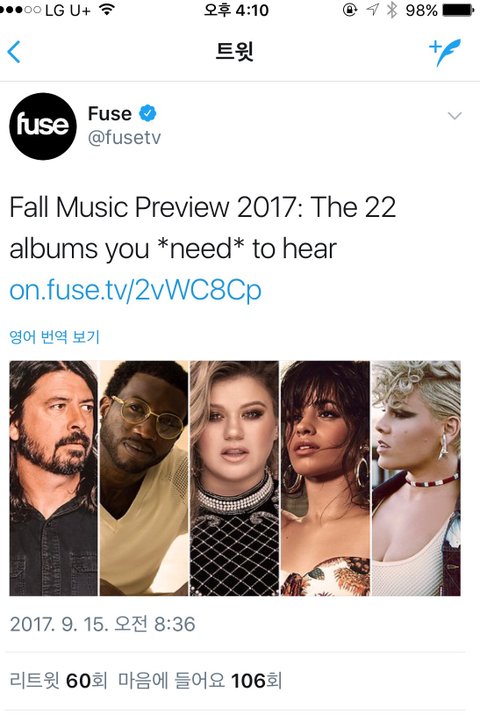Tap the Wi-Fi icon in status bar
Screen dimensions: 480x714
click(106, 10)
